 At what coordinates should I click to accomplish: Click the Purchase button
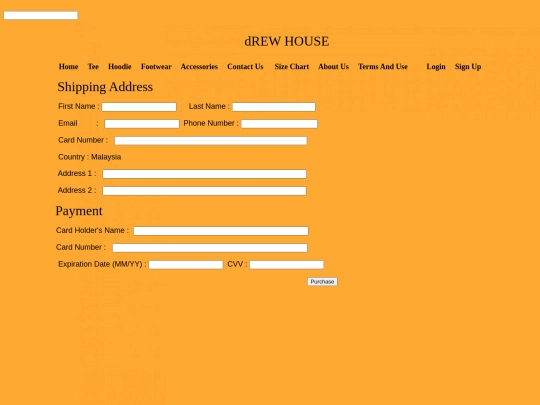(x=322, y=282)
